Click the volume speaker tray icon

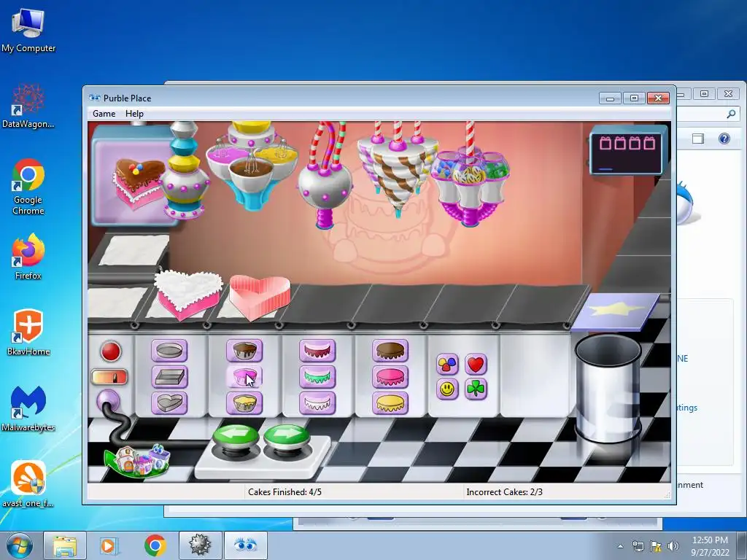click(673, 546)
